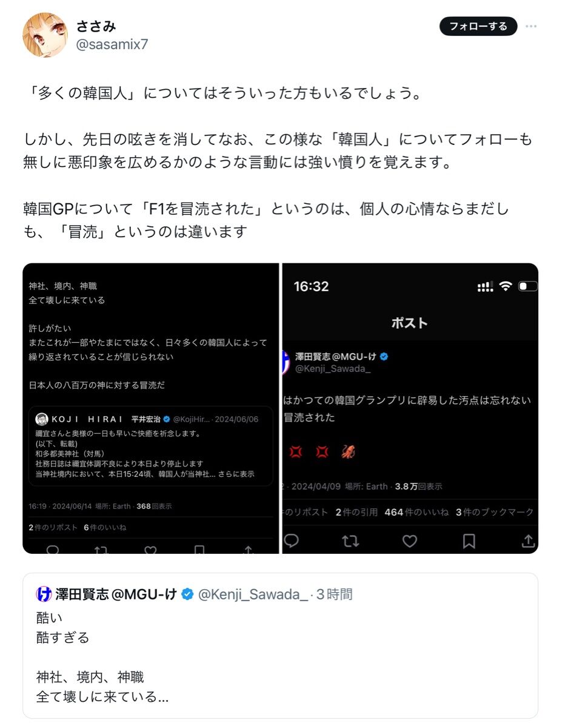
Task: Click the blue verified badge in quoted tweet
Action: (x=188, y=594)
